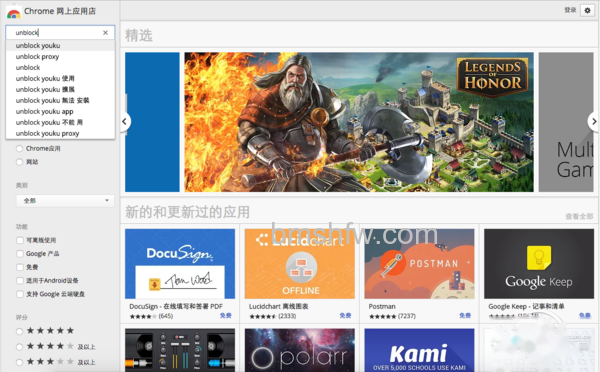Choose suggestion "unblock youku 不能 用"
The image size is (600, 372).
coord(60,122)
